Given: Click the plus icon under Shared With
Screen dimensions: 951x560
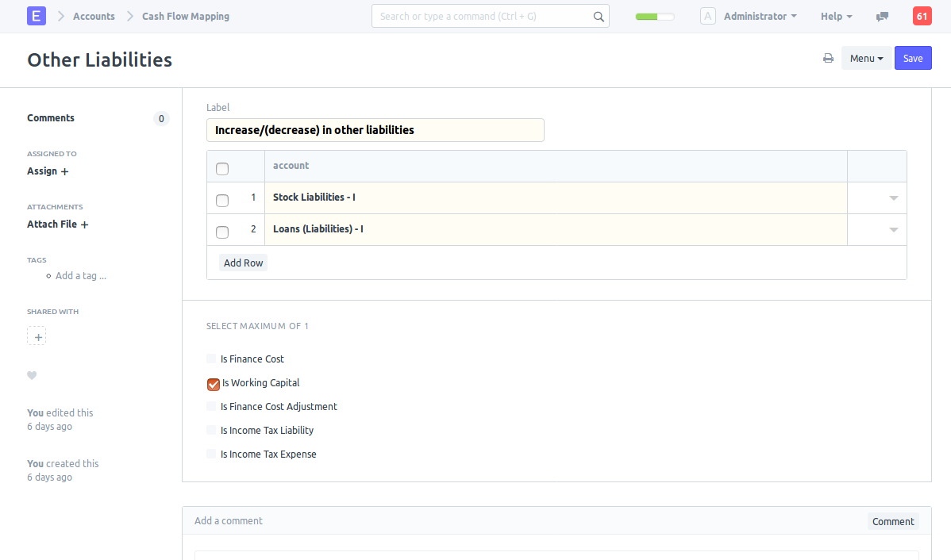Looking at the screenshot, I should (37, 336).
